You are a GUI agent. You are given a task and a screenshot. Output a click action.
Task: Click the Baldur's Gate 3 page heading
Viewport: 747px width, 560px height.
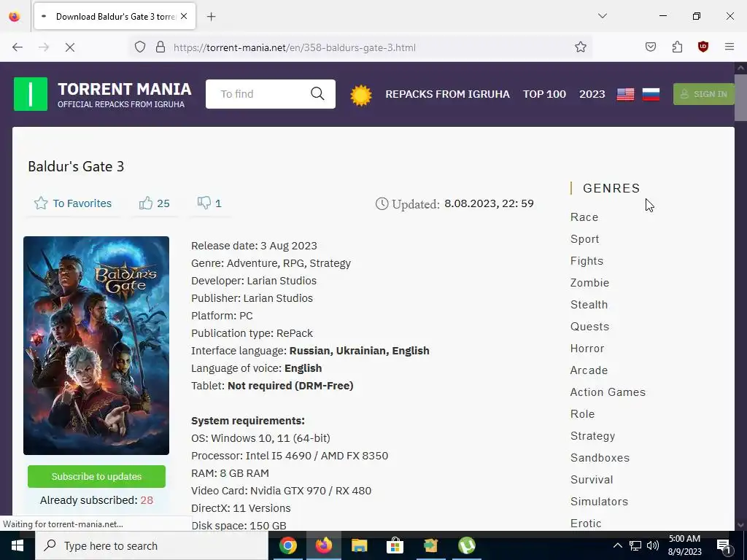[x=76, y=167]
